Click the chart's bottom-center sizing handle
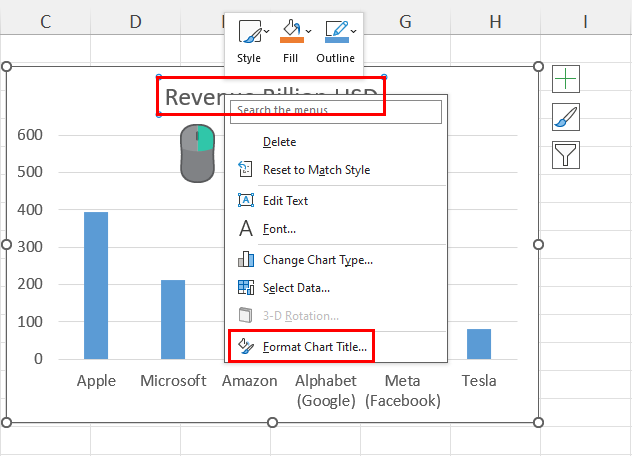This screenshot has width=632, height=456. (272, 422)
